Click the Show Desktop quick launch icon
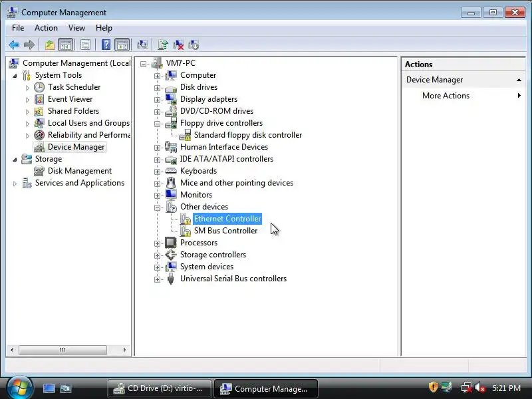The image size is (532, 399). click(49, 388)
